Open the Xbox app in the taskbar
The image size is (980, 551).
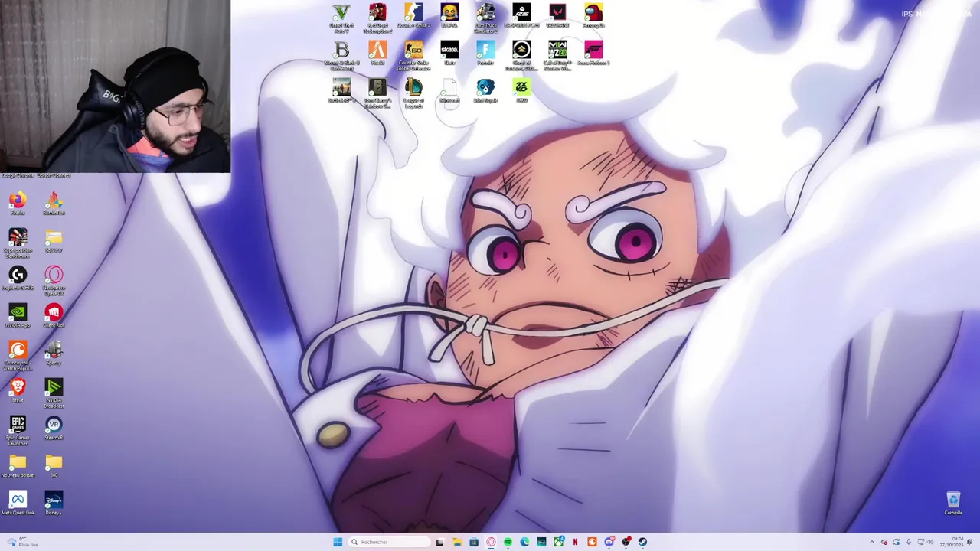coord(558,542)
